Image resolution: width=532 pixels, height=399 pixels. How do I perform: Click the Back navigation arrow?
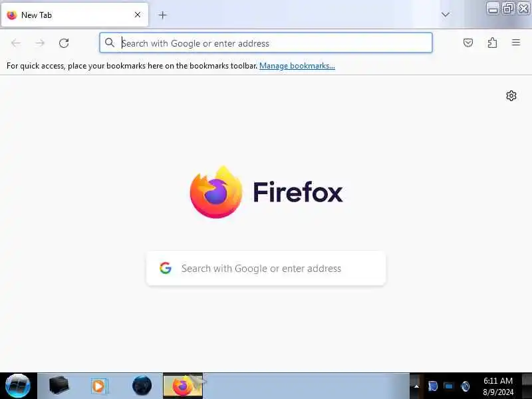tap(16, 43)
